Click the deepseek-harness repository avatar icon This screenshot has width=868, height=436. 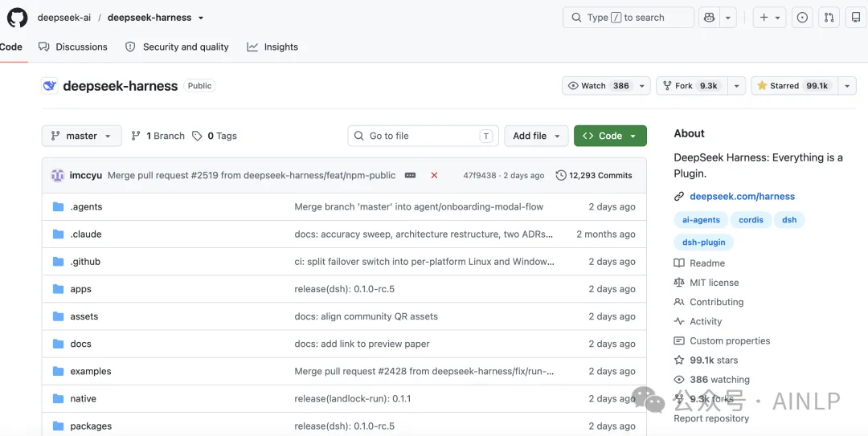click(50, 86)
